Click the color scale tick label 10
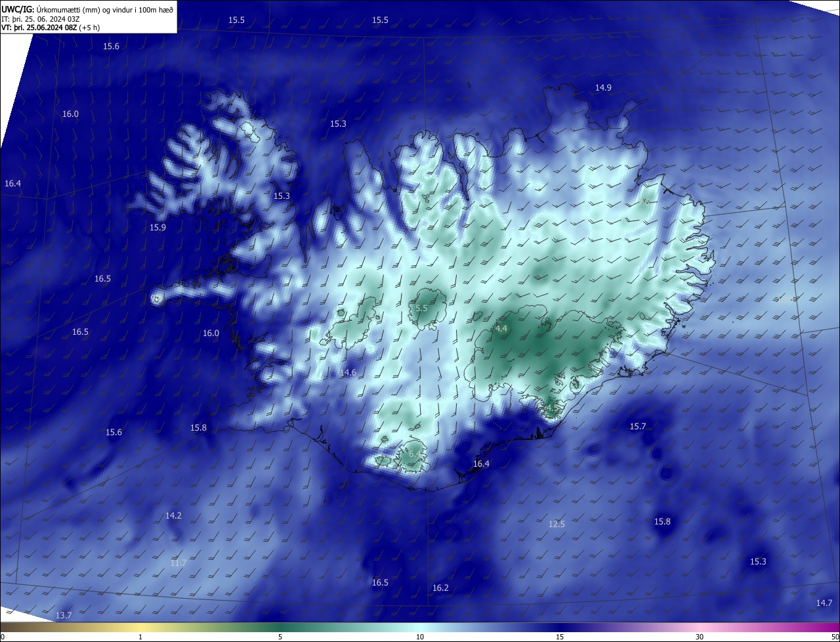This screenshot has width=840, height=642. [x=420, y=637]
